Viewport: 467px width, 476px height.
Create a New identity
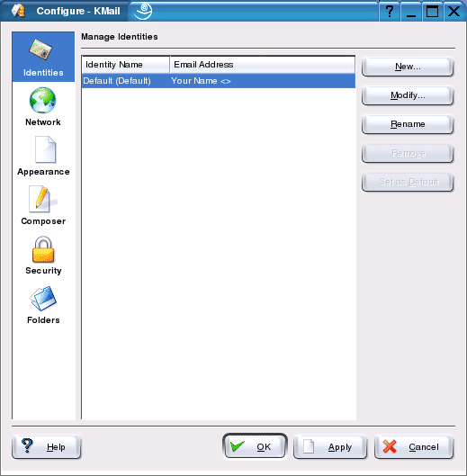(x=408, y=67)
